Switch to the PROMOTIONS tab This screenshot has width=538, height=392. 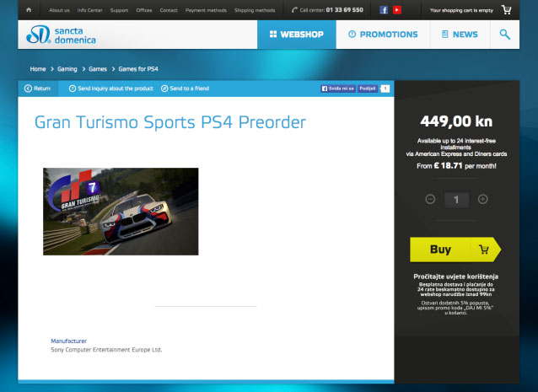pos(383,35)
